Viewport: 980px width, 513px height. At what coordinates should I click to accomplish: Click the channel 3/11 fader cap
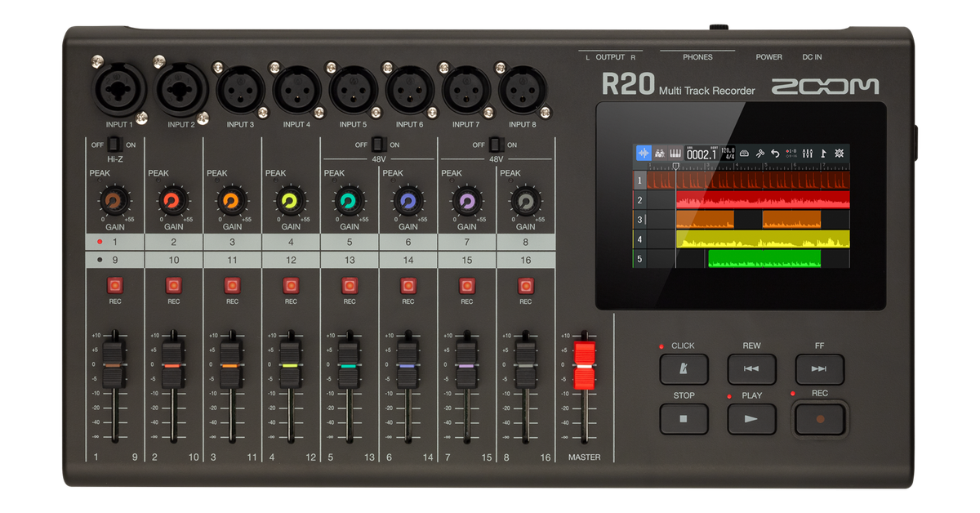click(230, 365)
